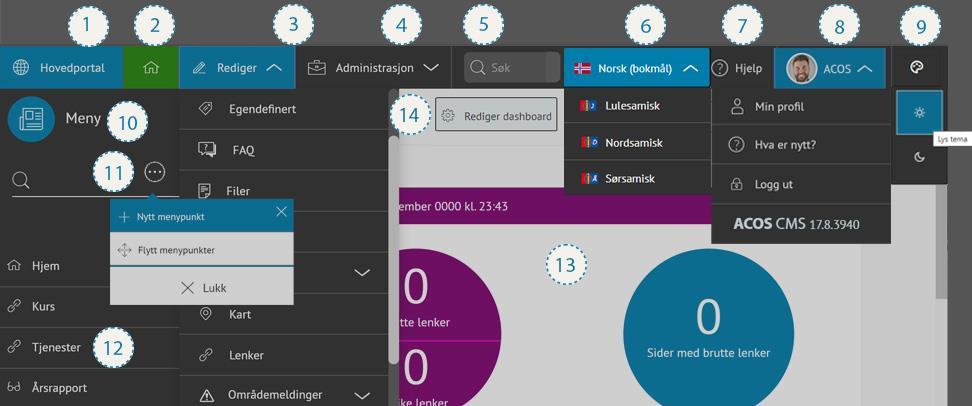Close the menu popup with X icon

coord(281,211)
